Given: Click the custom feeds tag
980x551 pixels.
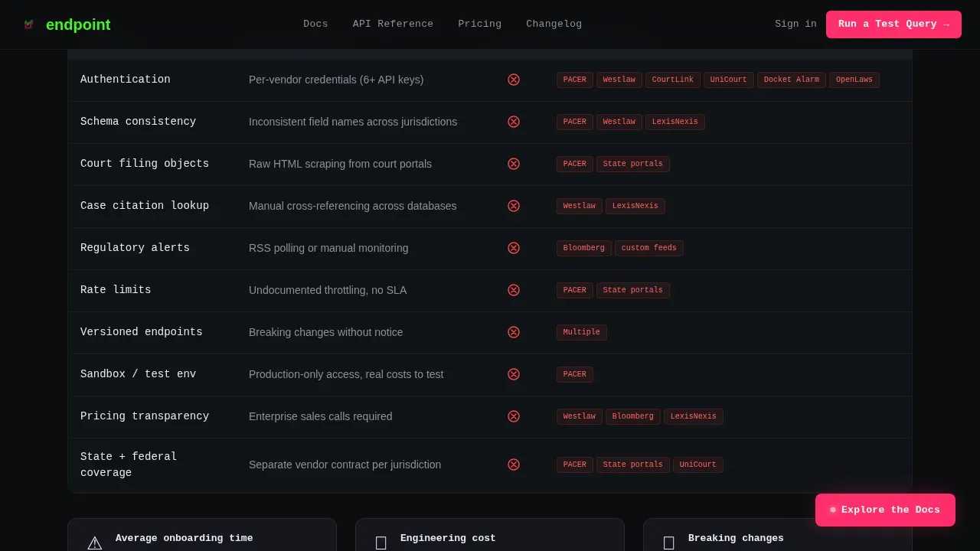Looking at the screenshot, I should [649, 248].
